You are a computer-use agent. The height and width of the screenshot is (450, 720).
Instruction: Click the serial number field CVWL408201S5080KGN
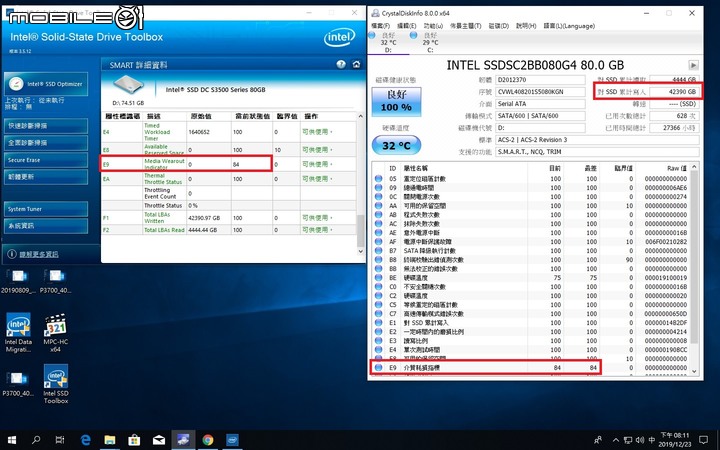pos(540,92)
